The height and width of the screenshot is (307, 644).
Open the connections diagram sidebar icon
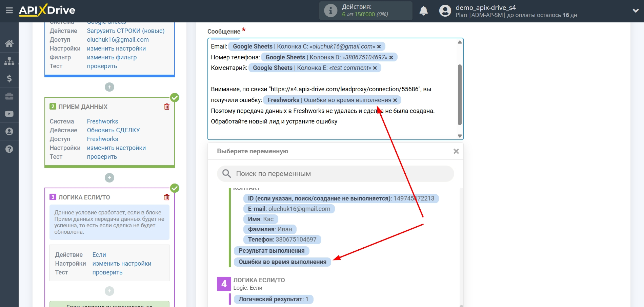coord(9,61)
